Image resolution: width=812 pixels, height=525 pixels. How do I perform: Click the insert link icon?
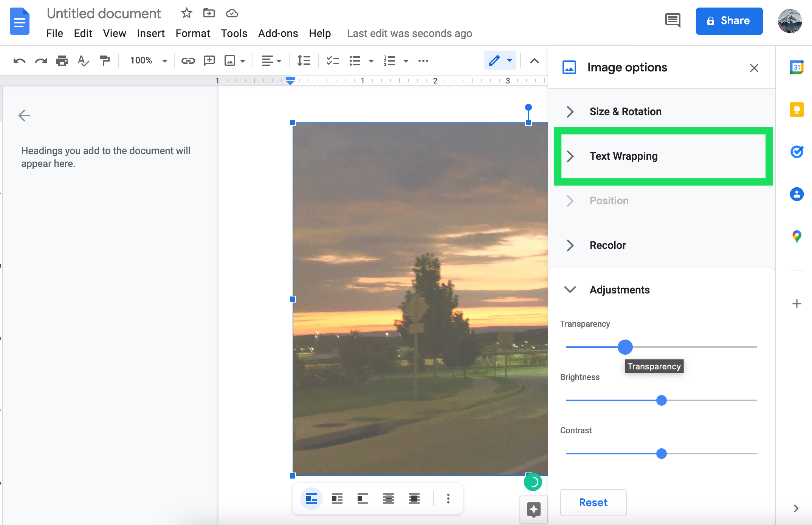click(x=188, y=60)
